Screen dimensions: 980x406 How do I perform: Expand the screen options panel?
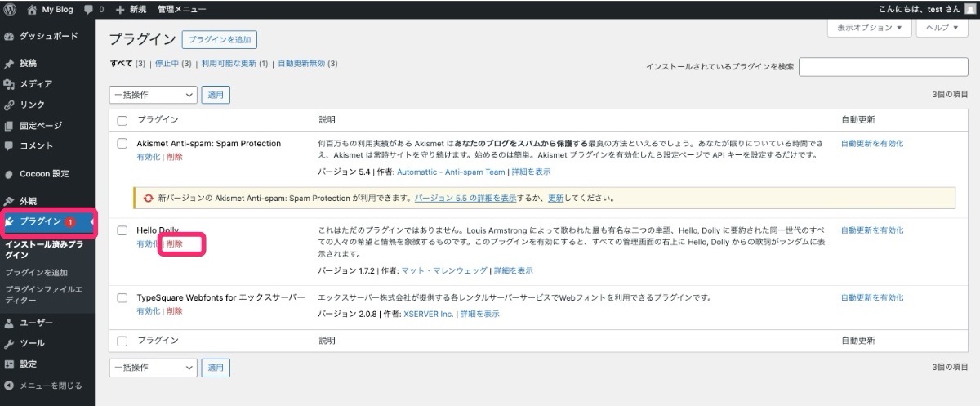870,27
